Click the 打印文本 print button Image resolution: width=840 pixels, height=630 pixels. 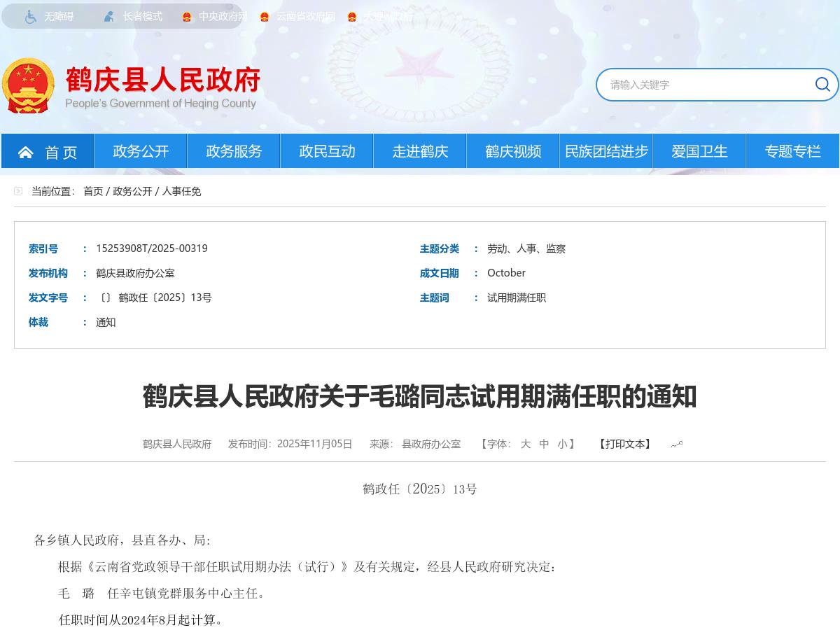tap(624, 444)
